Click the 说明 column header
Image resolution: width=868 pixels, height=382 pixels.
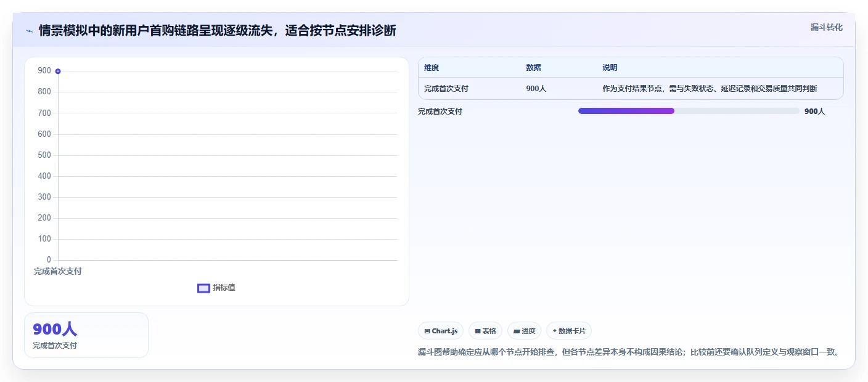pyautogui.click(x=610, y=68)
